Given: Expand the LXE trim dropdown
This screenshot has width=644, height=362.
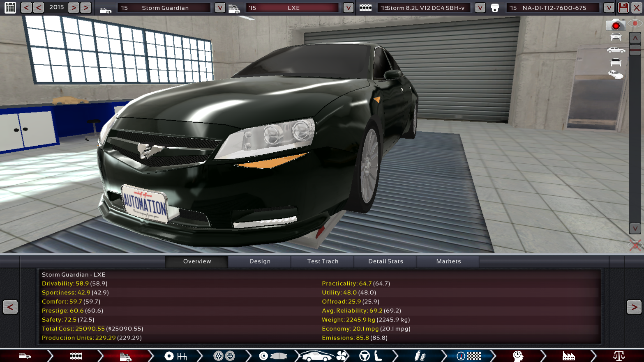Looking at the screenshot, I should [x=348, y=8].
